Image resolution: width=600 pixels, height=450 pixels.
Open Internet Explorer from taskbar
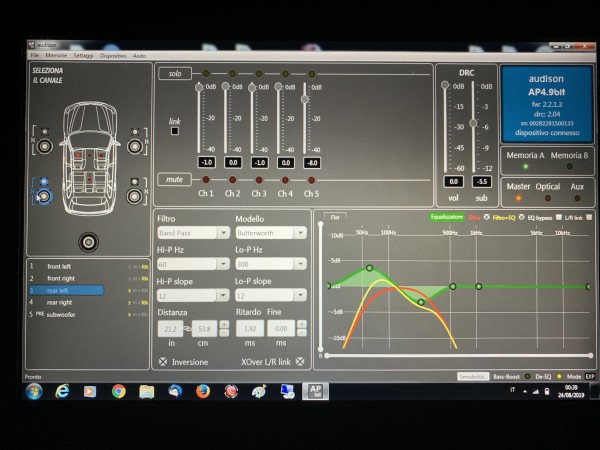[x=62, y=391]
